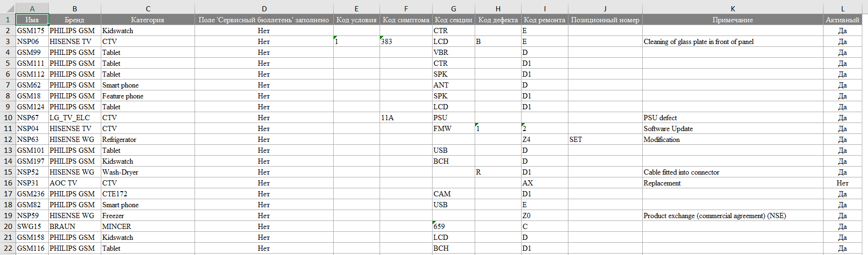Select cell containing GSM112
The image size is (868, 255).
click(x=32, y=74)
